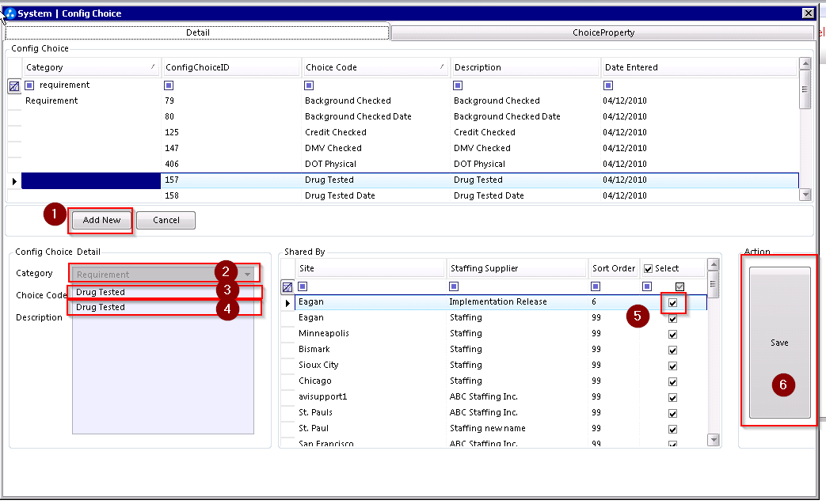
Task: Open the filter operator icon under Category column
Action: [29, 85]
